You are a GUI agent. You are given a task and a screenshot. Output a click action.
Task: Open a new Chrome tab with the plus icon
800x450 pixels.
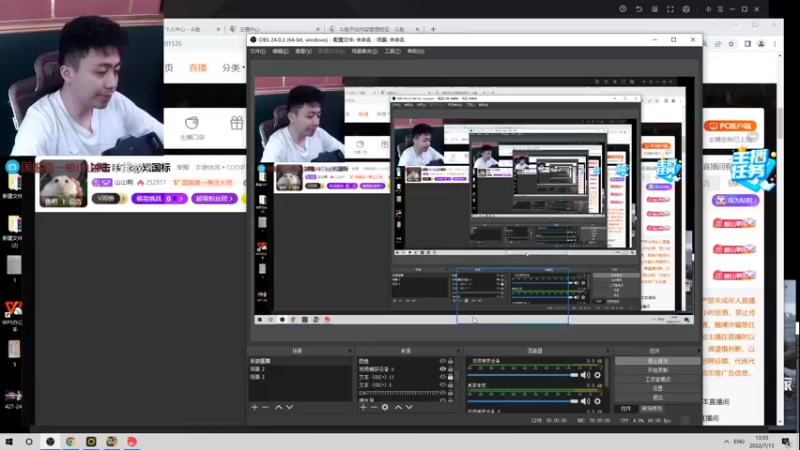coord(433,29)
